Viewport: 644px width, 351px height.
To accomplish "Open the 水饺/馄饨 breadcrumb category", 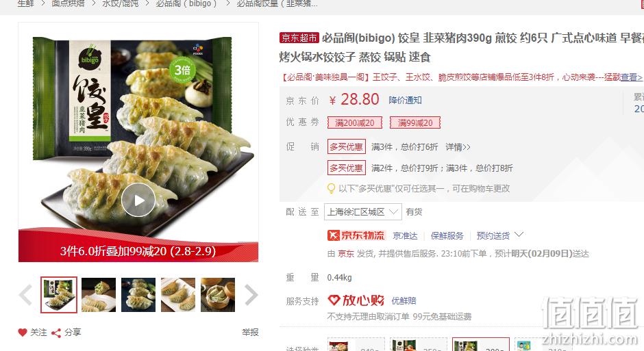I will point(121,3).
